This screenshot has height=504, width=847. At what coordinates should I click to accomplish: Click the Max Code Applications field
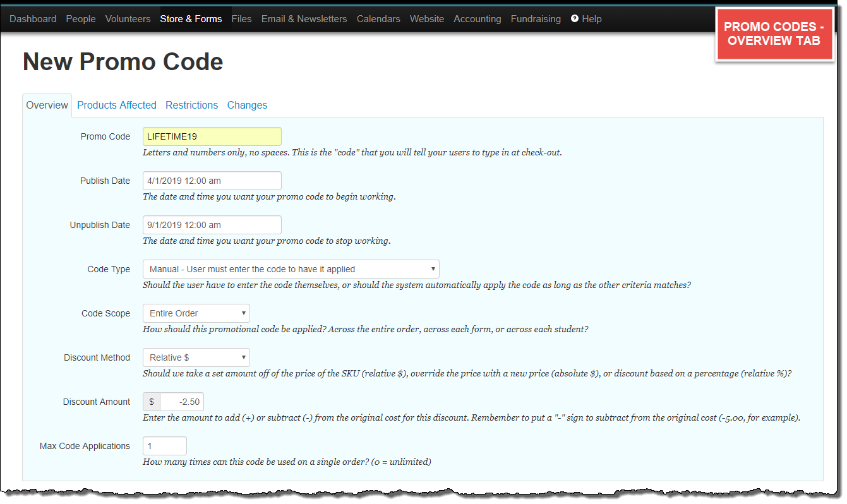click(165, 446)
